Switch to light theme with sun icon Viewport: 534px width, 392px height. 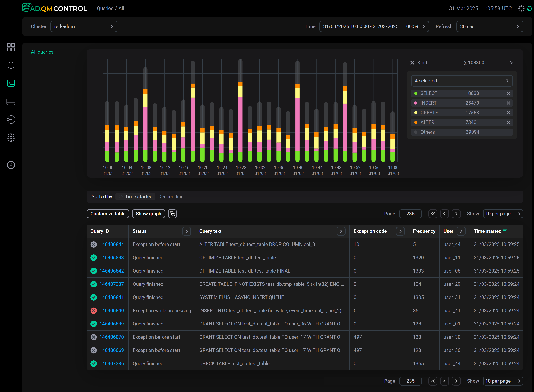tap(521, 8)
